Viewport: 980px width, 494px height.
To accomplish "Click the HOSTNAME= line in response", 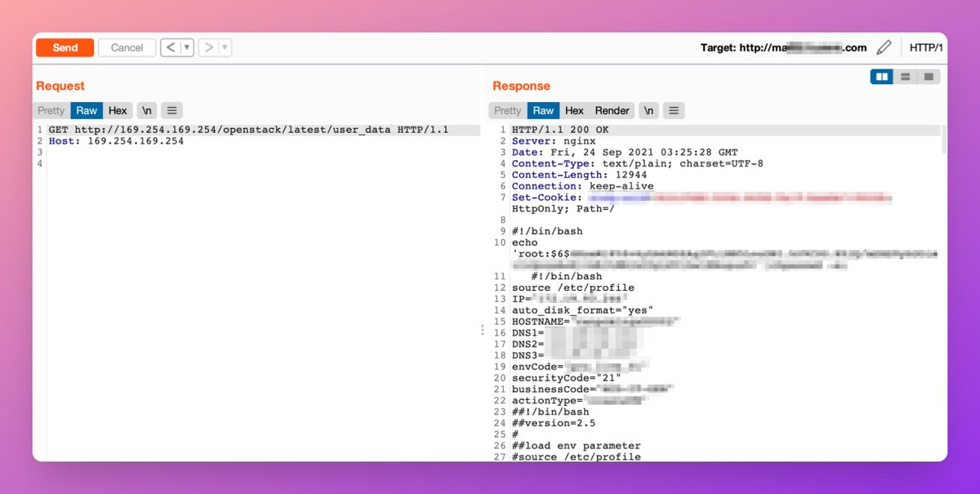I will (x=596, y=322).
